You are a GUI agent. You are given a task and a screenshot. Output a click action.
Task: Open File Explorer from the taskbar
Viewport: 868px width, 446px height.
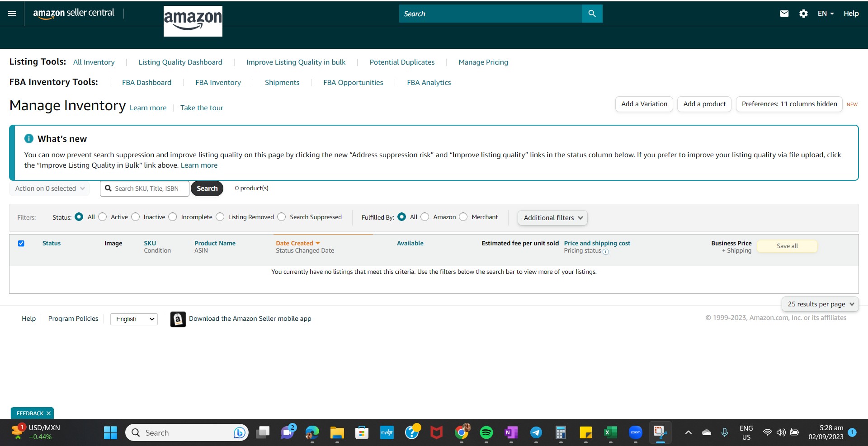[337, 433]
